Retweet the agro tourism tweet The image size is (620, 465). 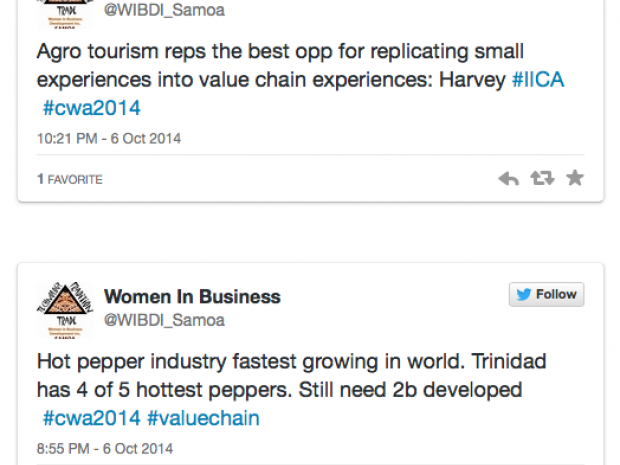coord(541,178)
